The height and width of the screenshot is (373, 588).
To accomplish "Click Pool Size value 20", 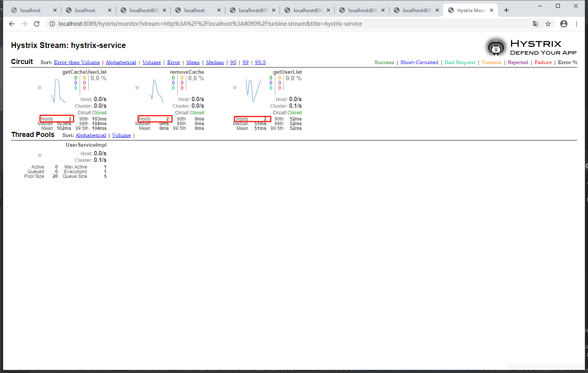I will point(55,176).
